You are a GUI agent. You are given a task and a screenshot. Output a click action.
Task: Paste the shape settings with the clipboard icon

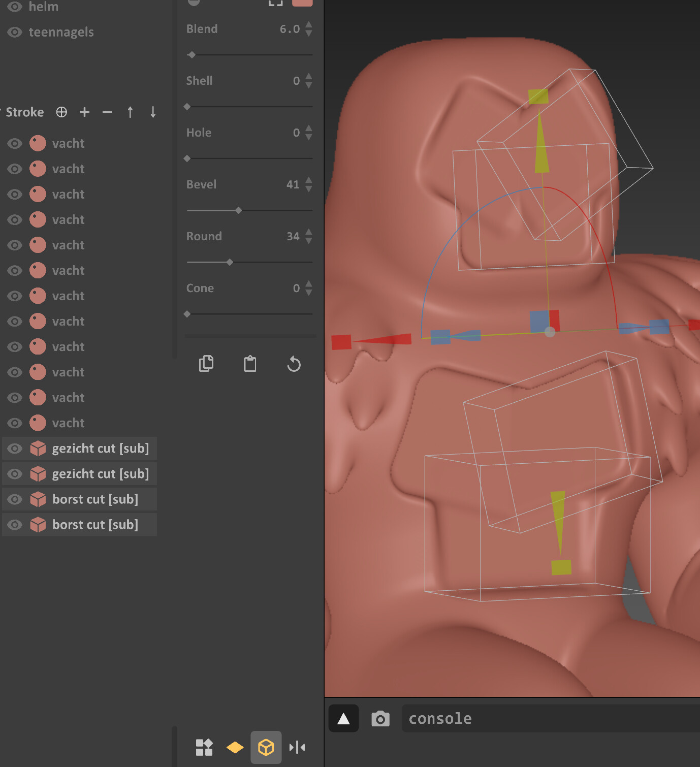click(x=250, y=364)
